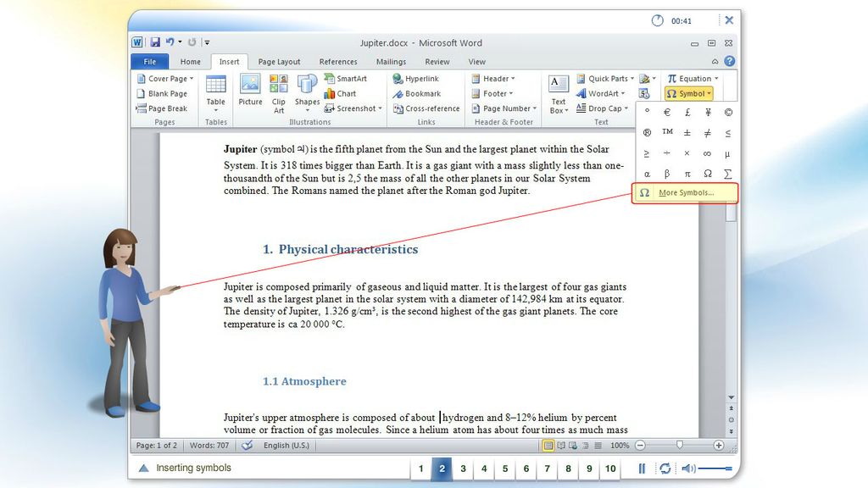Open the Header dropdown
Viewport: 868px width, 488px height.
coord(493,79)
